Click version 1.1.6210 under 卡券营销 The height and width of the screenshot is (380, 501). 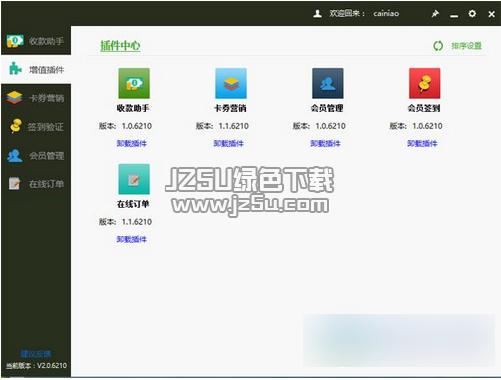[x=234, y=126]
